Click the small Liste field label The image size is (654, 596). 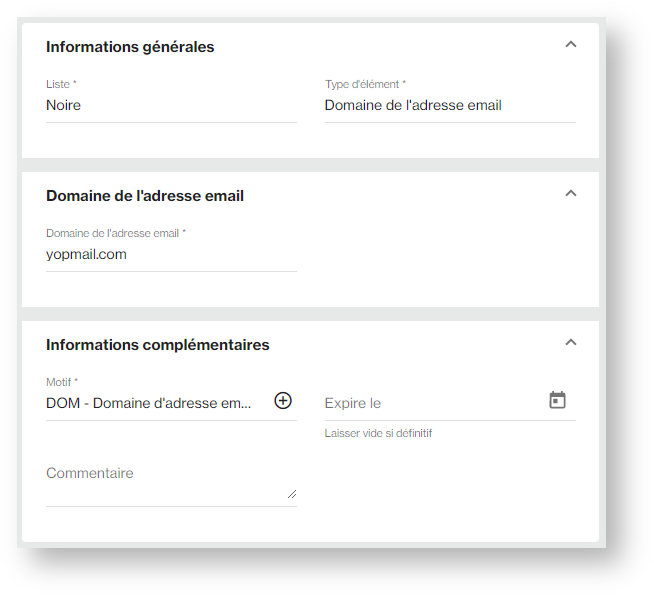tap(61, 84)
